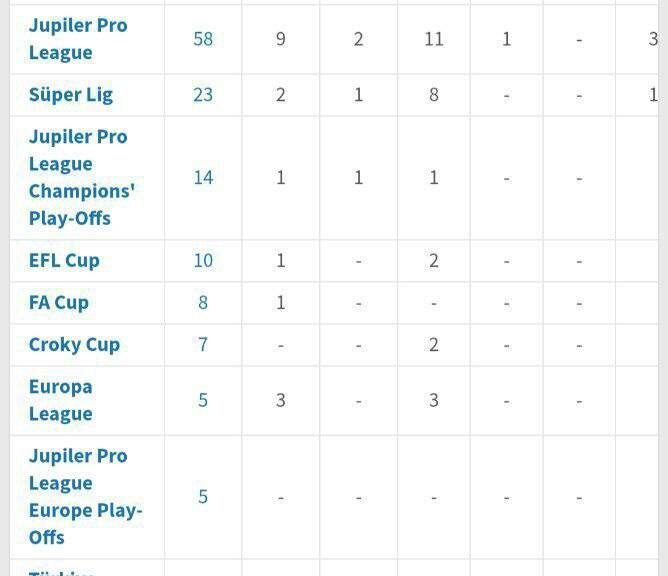This screenshot has width=668, height=576.
Task: Open Jupiler Pro League Europe Play-Offs link
Action: tap(85, 497)
